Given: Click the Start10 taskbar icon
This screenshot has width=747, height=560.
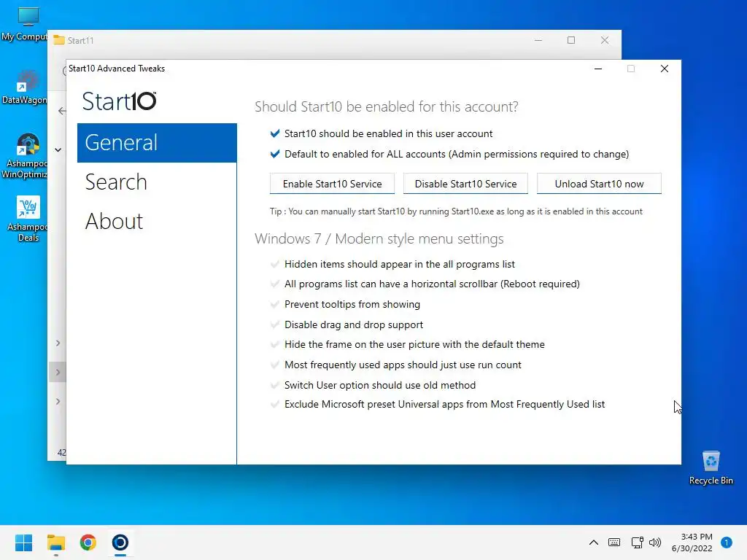Looking at the screenshot, I should 120,542.
